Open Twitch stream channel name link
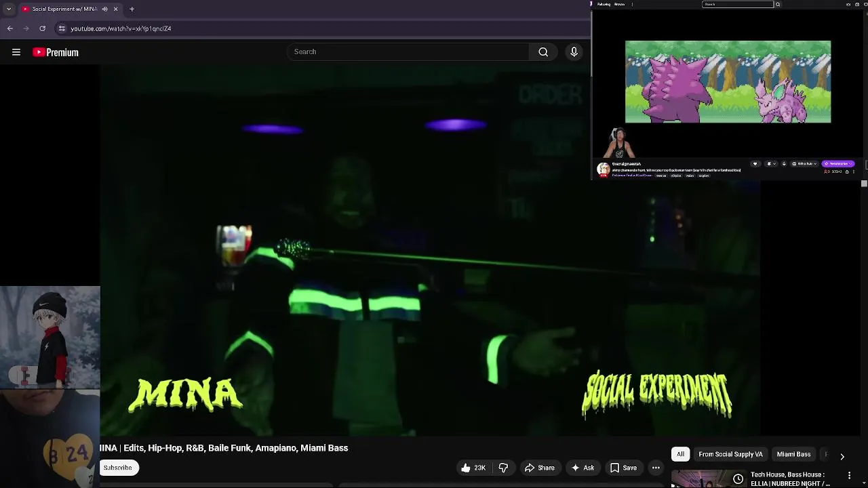The image size is (868, 488). 627,164
